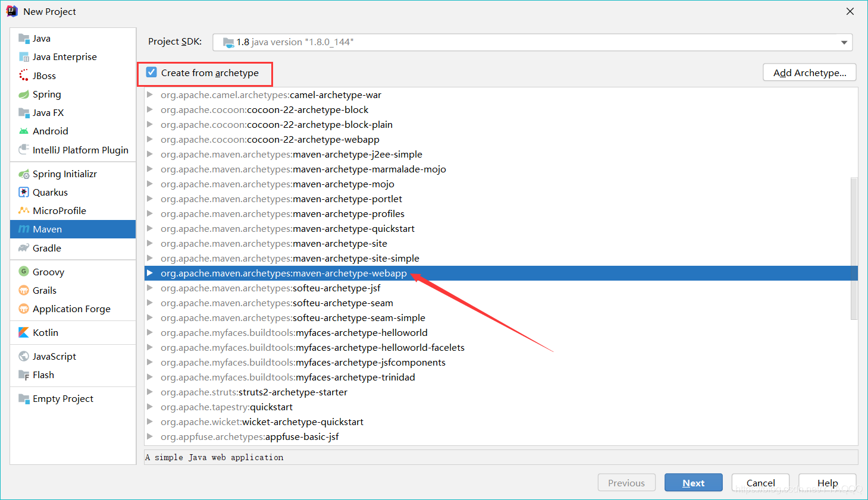Expand selected maven-archetype-webapp node
Viewport: 868px width, 500px height.
[150, 273]
